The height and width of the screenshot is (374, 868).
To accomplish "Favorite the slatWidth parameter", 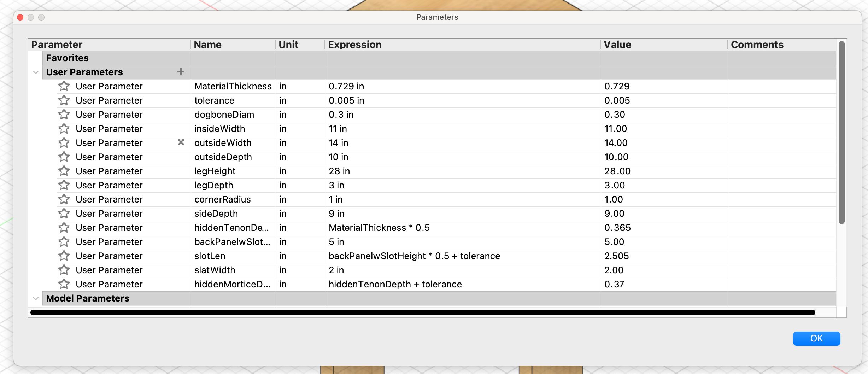I will (64, 270).
